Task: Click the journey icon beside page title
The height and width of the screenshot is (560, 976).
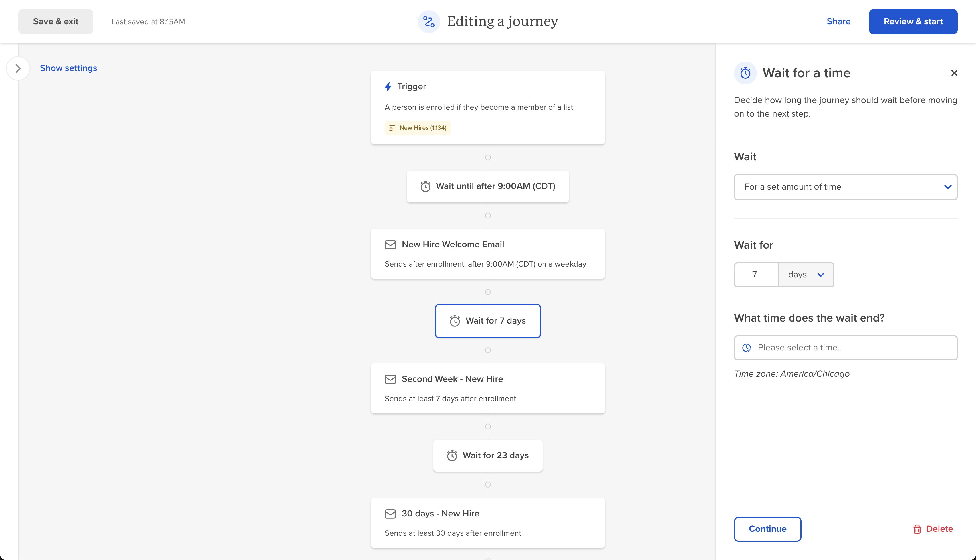Action: click(x=429, y=22)
